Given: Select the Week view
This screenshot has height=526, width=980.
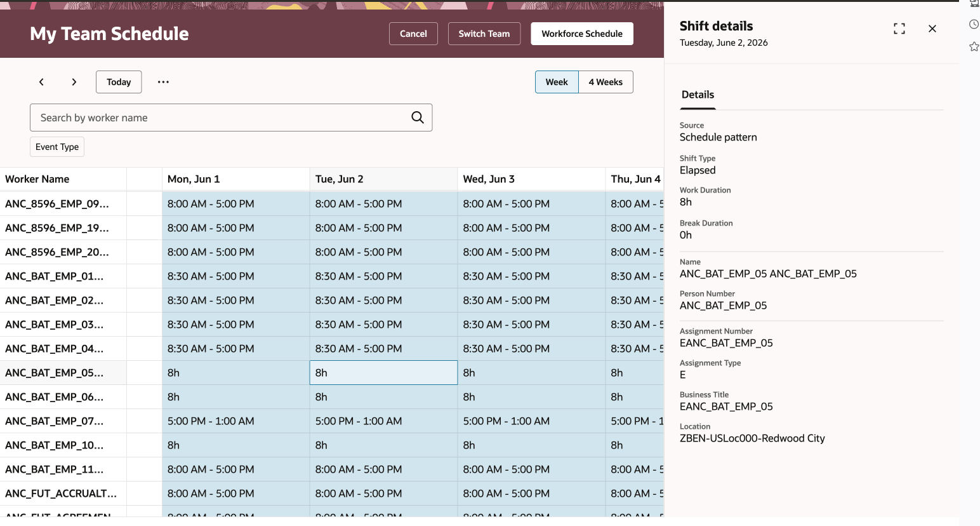Looking at the screenshot, I should [x=557, y=82].
